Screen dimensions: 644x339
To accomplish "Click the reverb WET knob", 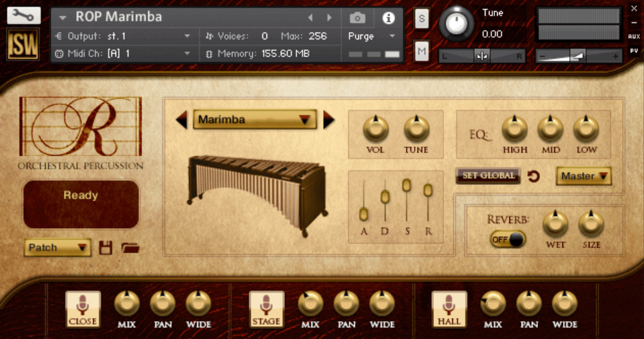I will point(556,223).
